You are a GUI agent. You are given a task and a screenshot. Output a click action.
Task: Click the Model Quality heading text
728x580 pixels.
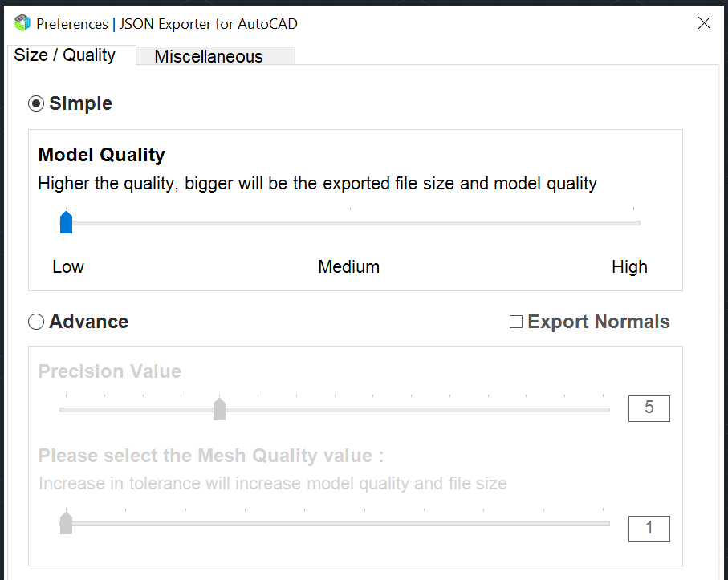[102, 155]
